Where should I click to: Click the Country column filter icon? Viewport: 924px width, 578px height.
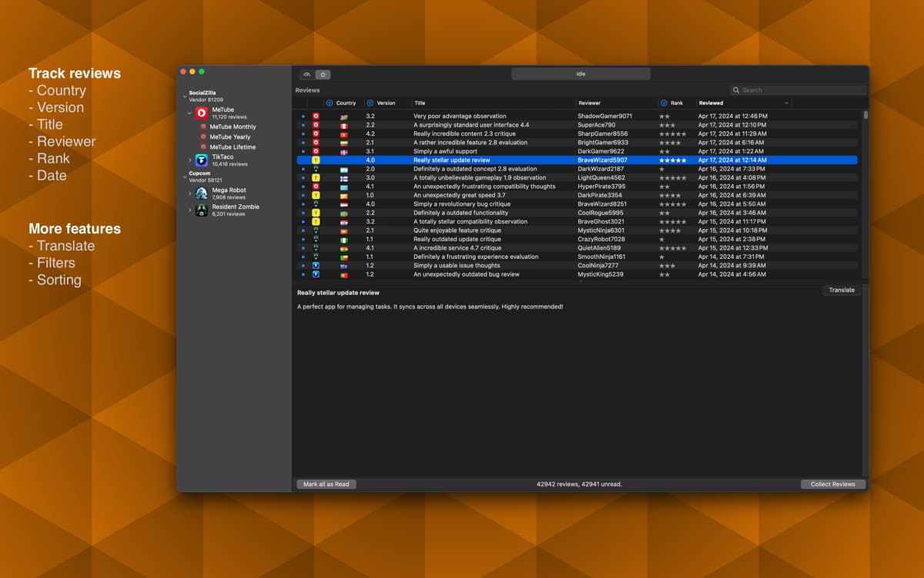coord(330,102)
